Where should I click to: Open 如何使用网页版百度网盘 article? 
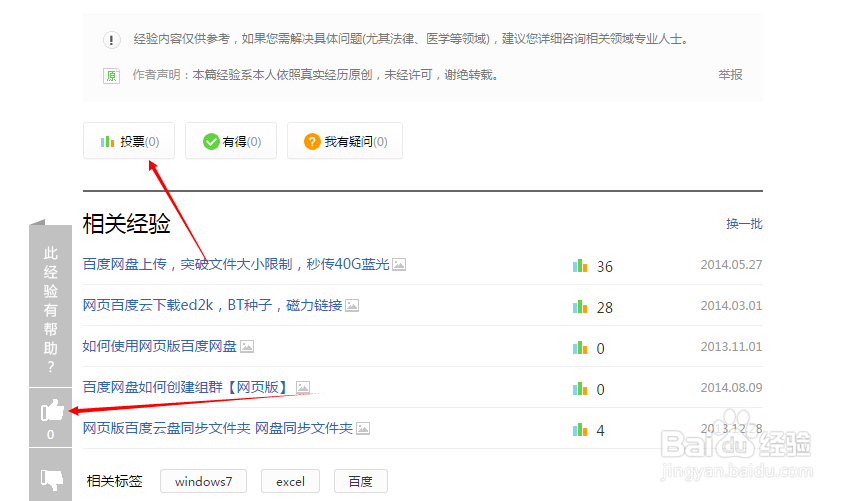[x=159, y=346]
